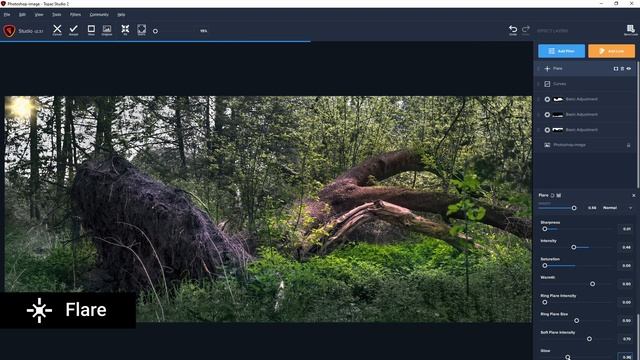
Task: Click the Warmth slider handle
Action: (592, 284)
